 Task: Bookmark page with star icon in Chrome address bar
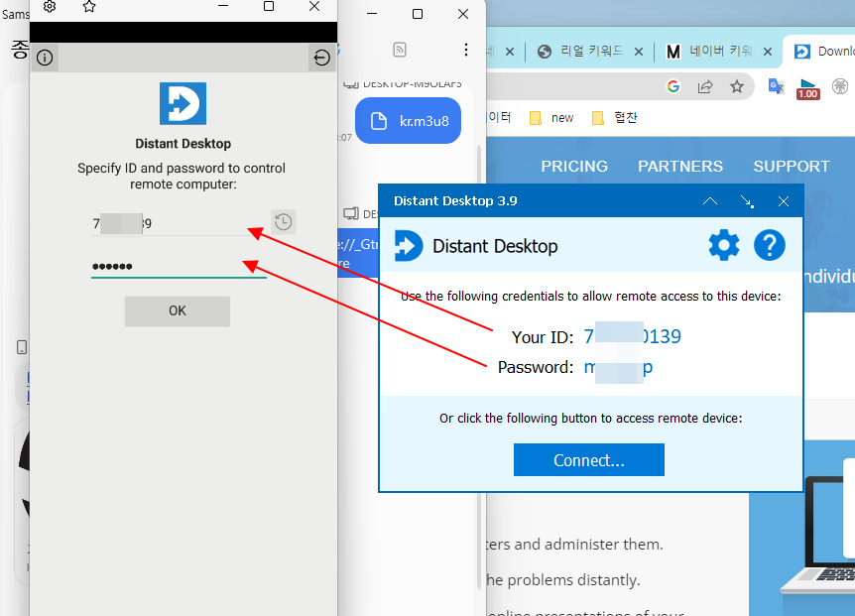[737, 86]
